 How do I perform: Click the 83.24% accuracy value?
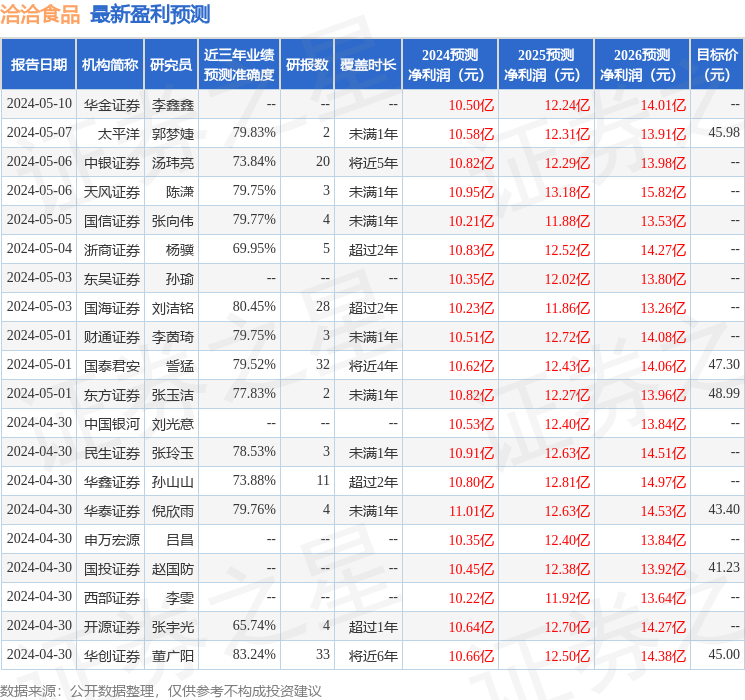coord(254,654)
